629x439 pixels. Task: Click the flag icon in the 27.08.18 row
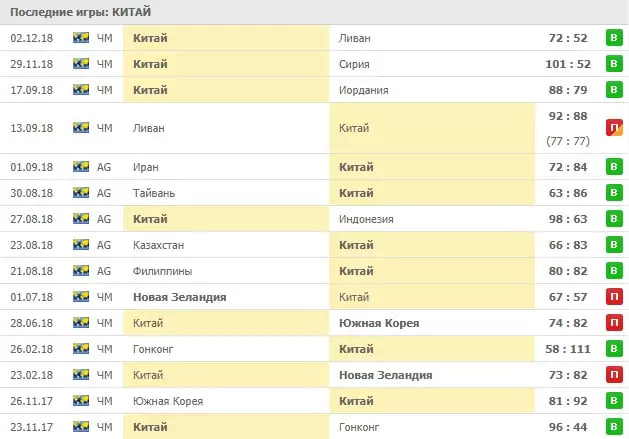pos(81,219)
